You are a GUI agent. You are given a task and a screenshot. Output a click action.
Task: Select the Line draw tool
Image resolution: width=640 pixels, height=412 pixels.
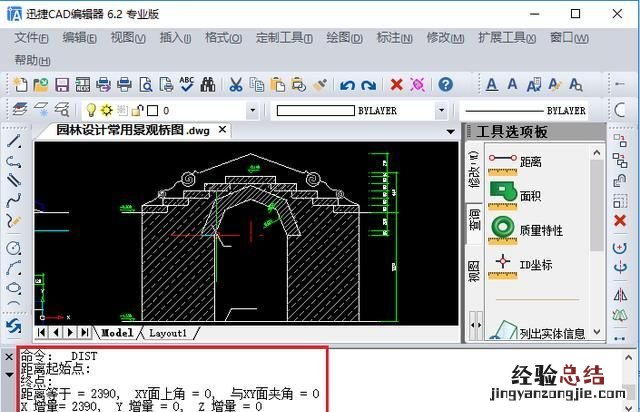point(14,141)
